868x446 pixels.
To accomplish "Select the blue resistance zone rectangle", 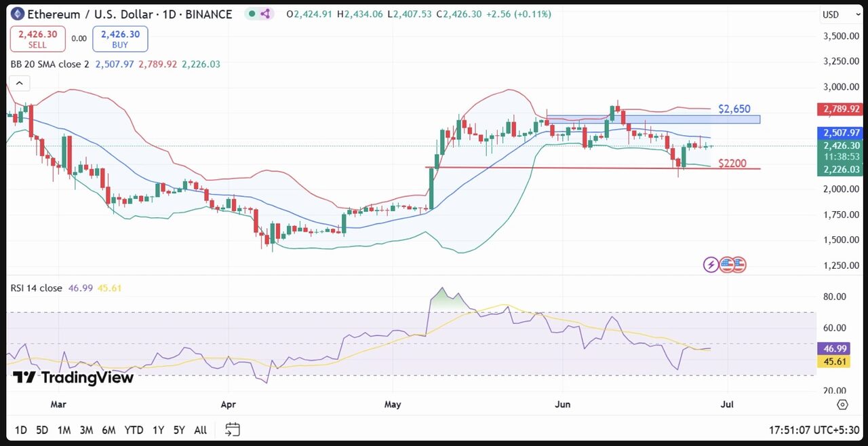I will pyautogui.click(x=653, y=119).
